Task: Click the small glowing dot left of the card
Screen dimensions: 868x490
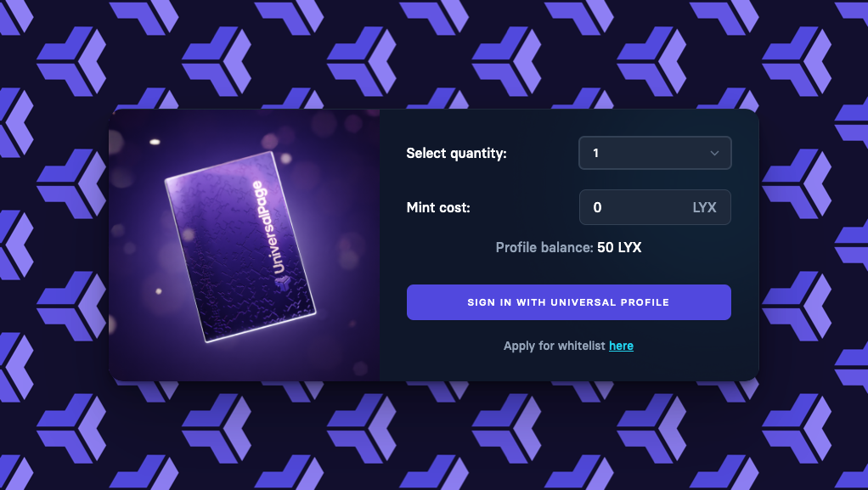Action: pos(159,291)
